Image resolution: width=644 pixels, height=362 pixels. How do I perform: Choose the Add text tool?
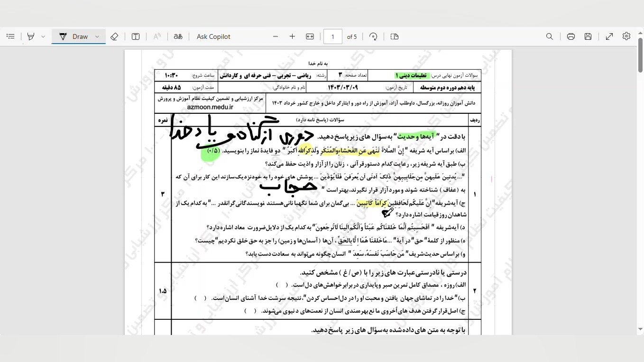[136, 36]
